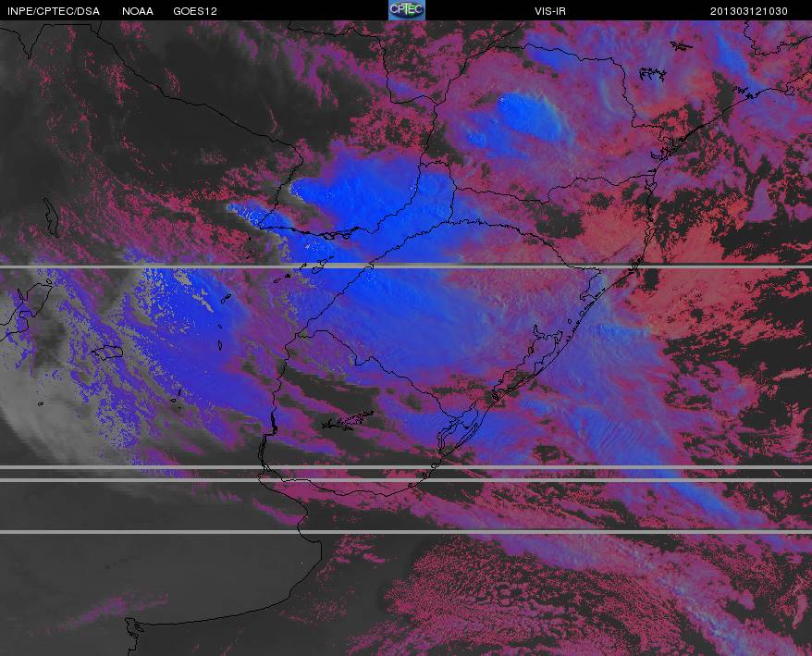Viewport: 812px width, 656px height.
Task: Select the INPE/CPTEC/DSA header text
Action: pyautogui.click(x=54, y=11)
